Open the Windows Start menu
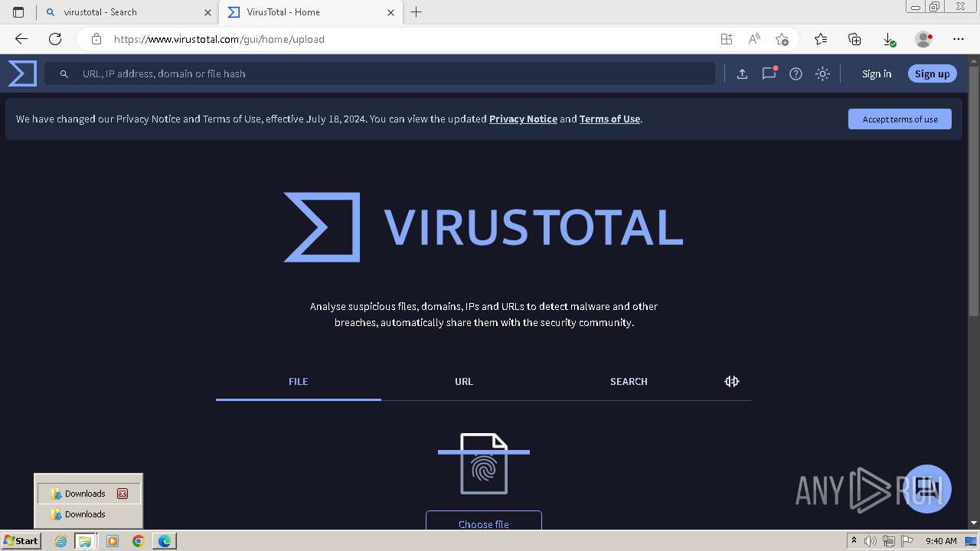The height and width of the screenshot is (551, 980). (x=21, y=540)
